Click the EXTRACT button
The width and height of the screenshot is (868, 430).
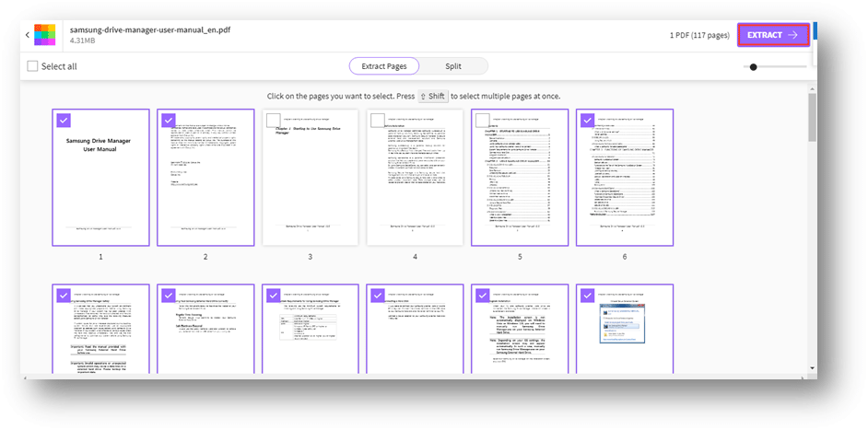[773, 35]
